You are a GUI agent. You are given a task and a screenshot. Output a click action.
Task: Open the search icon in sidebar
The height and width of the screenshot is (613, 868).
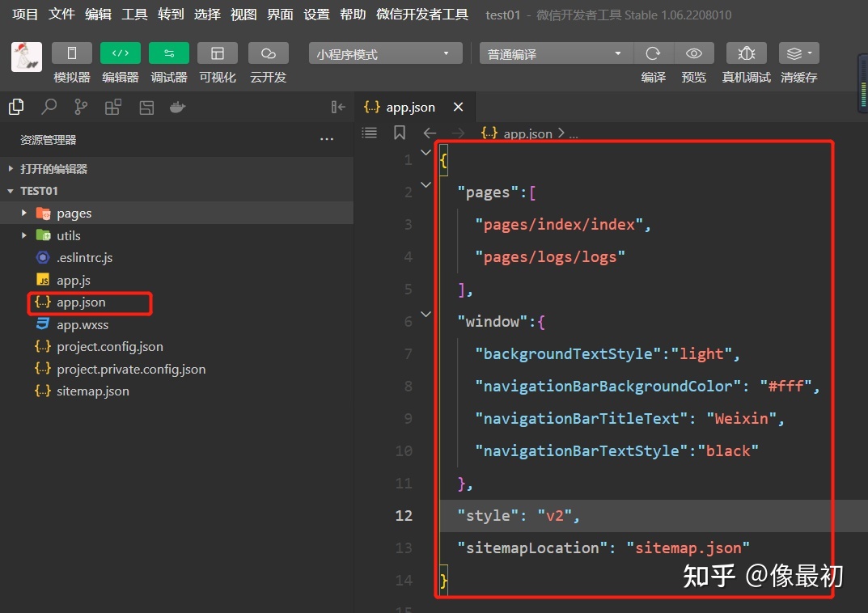tap(49, 107)
